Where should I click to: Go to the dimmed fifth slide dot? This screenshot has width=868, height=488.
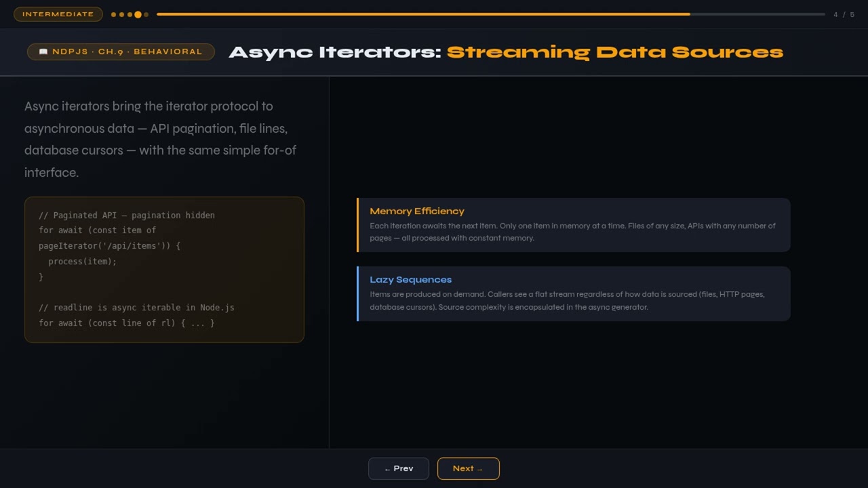146,14
